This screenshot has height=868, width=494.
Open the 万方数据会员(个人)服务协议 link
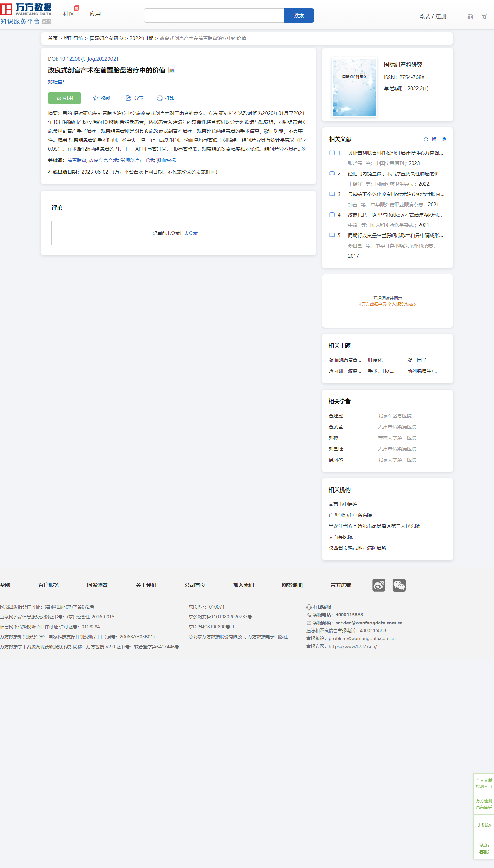tap(388, 304)
